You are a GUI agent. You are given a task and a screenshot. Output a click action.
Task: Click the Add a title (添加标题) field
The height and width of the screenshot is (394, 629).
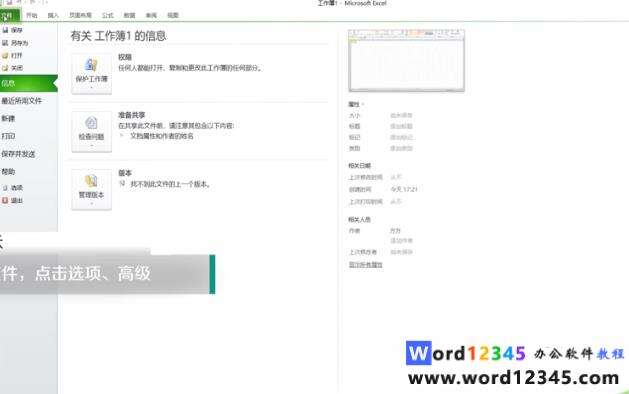pos(401,126)
